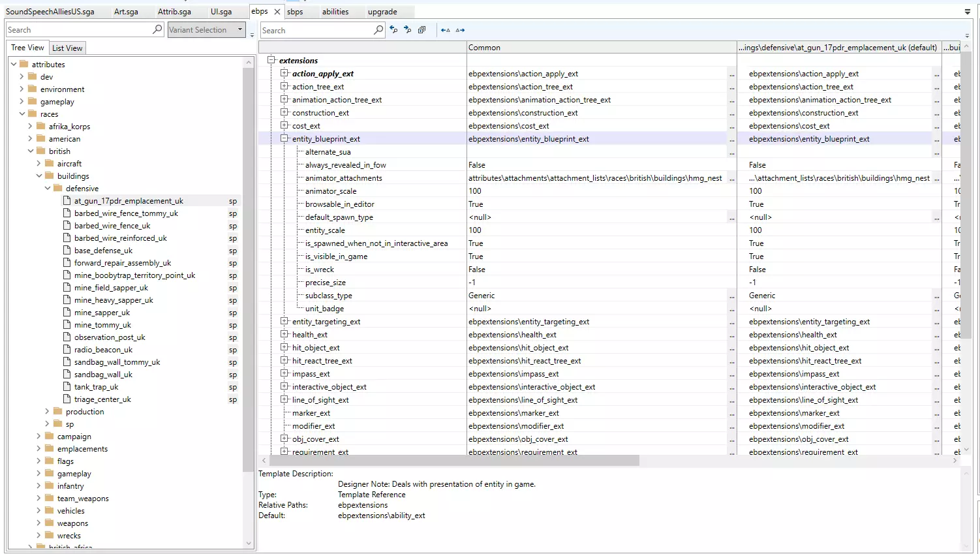Click the stacked windows icon beside property search
The height and width of the screenshot is (554, 980).
(422, 30)
